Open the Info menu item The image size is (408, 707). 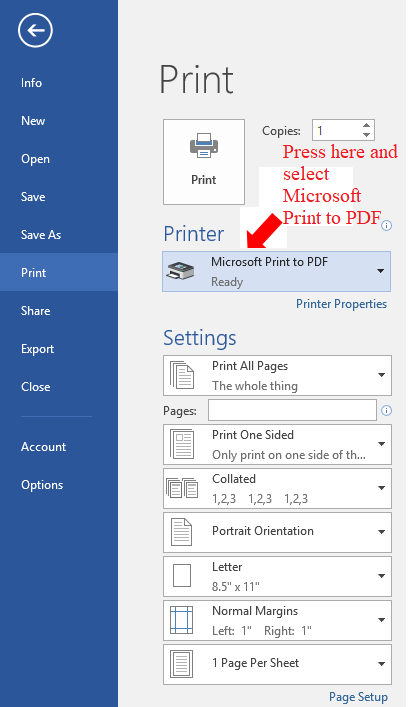[x=59, y=83]
